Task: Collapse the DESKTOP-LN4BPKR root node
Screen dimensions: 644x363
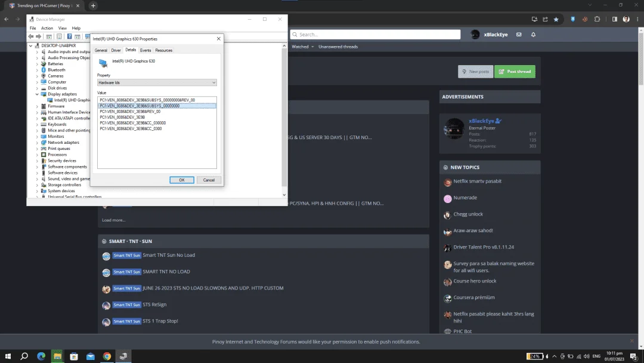Action: [x=31, y=45]
